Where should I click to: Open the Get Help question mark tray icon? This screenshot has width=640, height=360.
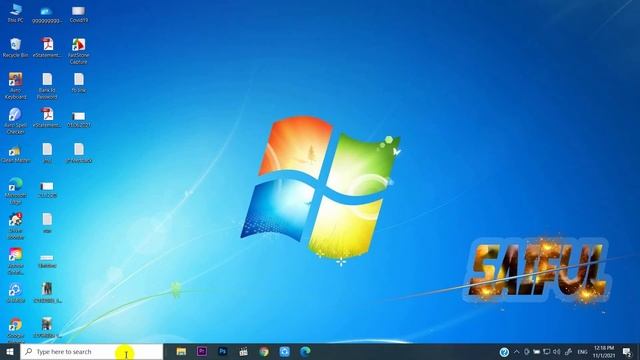pos(504,352)
